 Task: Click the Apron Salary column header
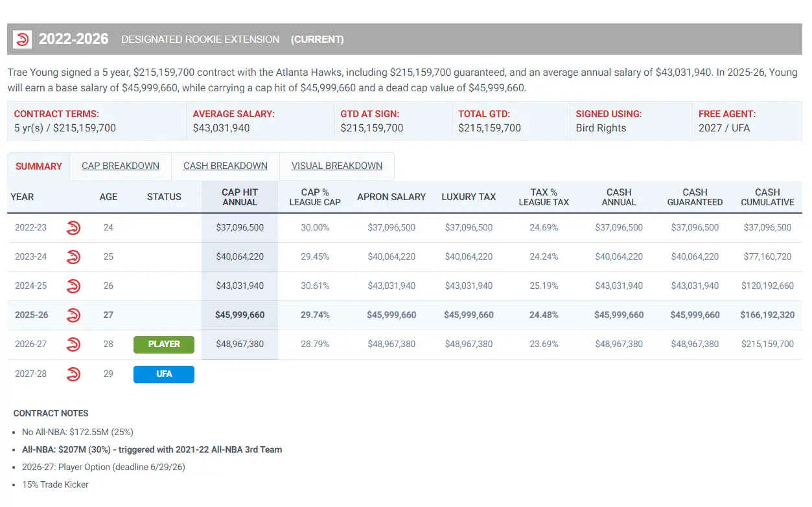click(x=391, y=197)
